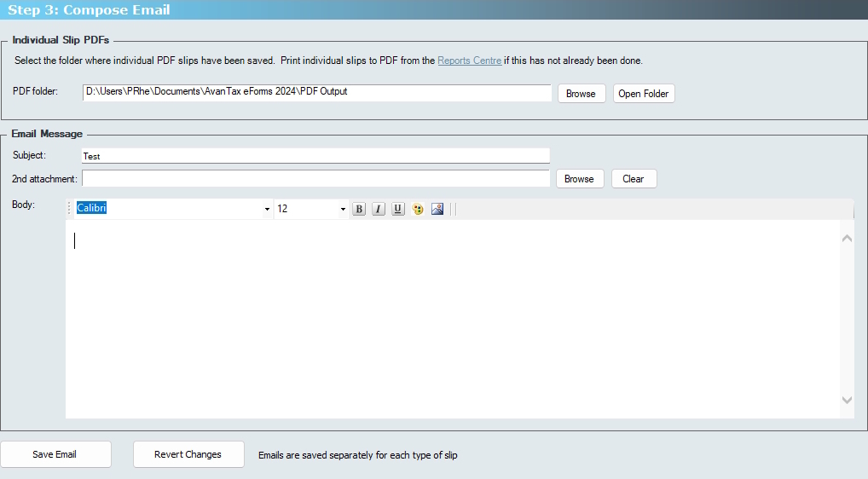Click the body scrollbar down arrow

[x=847, y=400]
